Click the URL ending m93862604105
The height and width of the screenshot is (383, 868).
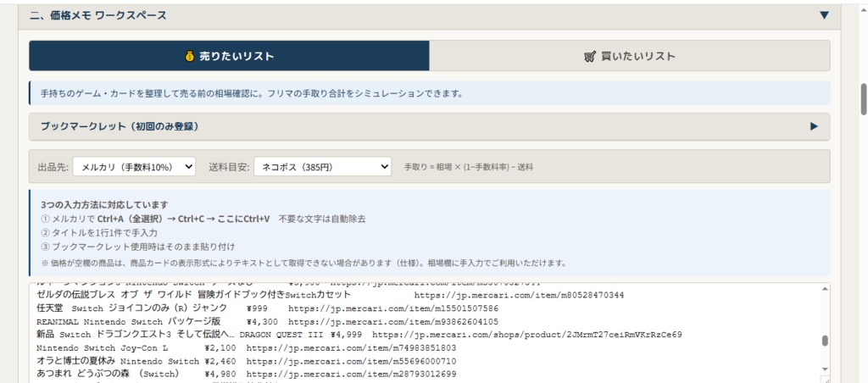[x=393, y=321]
